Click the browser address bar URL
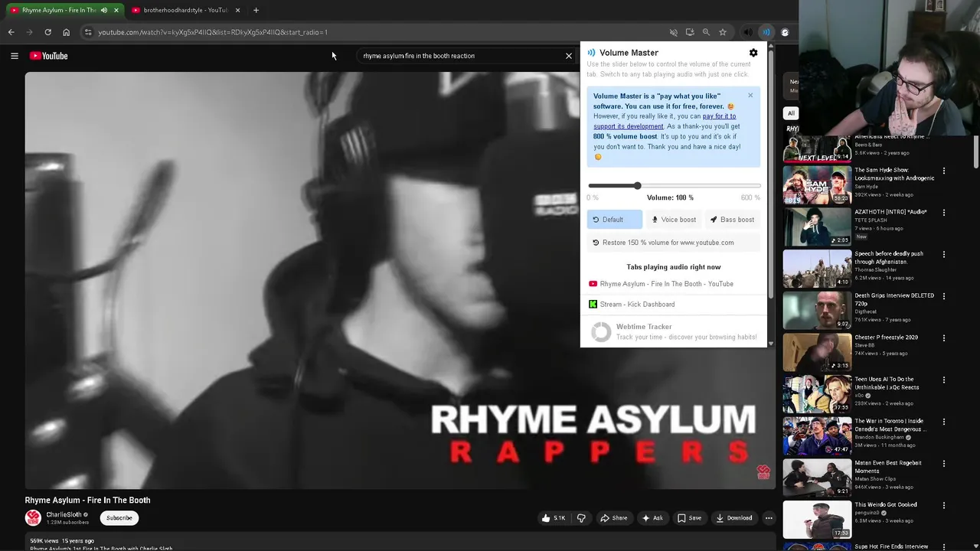The height and width of the screenshot is (551, 980). click(213, 32)
